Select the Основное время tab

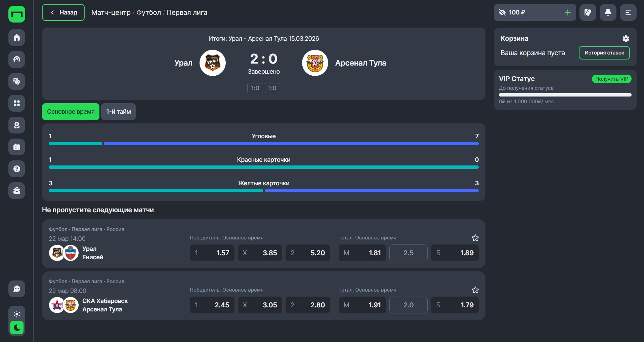(71, 112)
